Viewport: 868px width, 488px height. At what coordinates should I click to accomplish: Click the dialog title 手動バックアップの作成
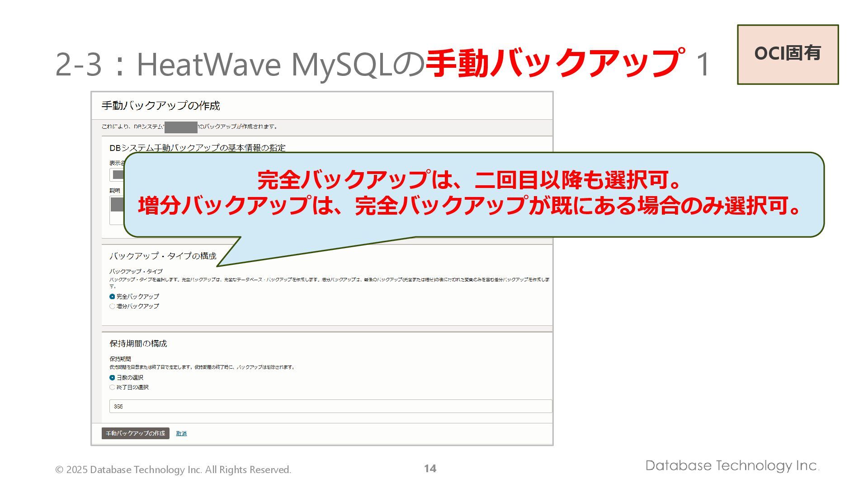(160, 106)
